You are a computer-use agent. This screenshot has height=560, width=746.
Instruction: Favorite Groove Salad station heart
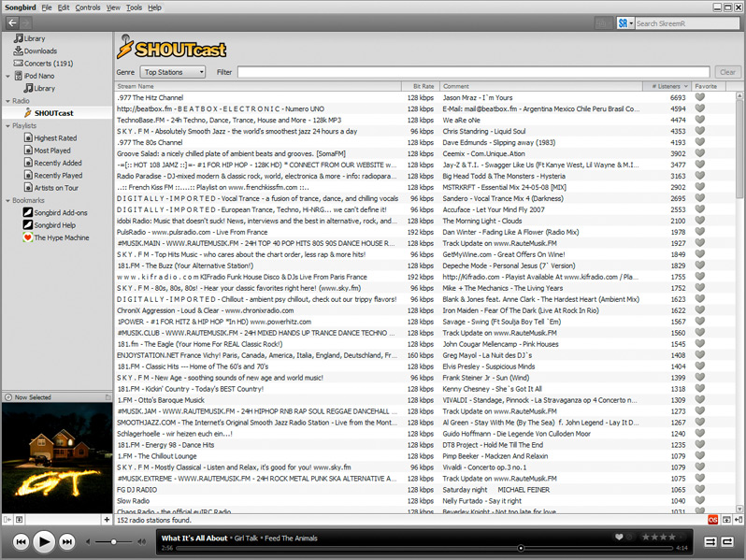pos(699,153)
